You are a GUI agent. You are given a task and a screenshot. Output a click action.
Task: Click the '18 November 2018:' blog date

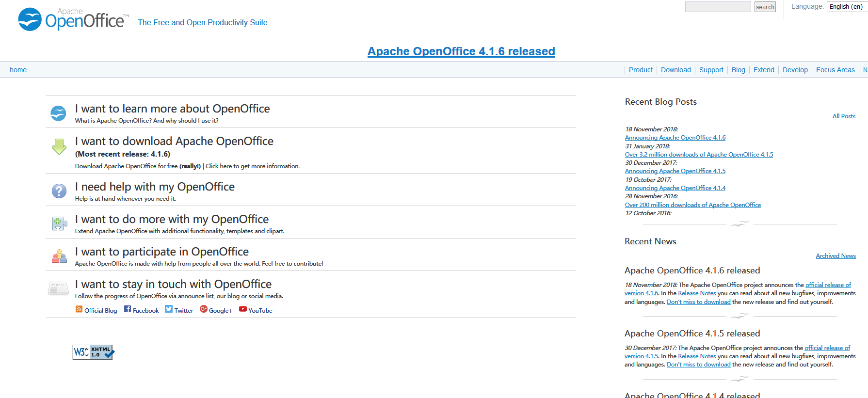coord(651,129)
